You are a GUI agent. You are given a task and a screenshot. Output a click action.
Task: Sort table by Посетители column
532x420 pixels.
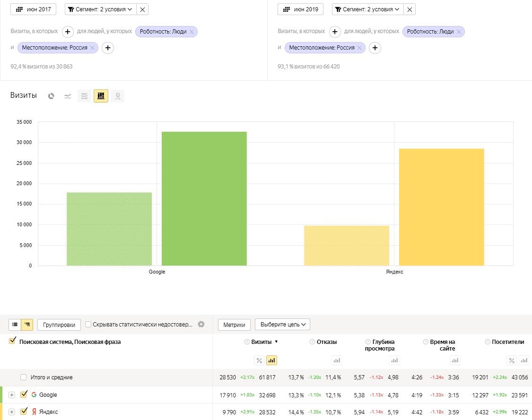coord(508,342)
